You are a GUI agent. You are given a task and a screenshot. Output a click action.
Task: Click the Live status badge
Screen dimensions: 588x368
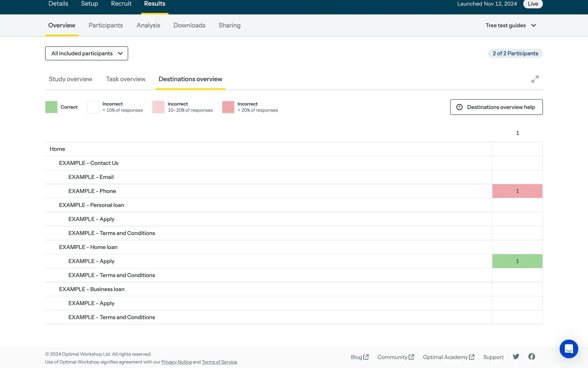tap(533, 4)
